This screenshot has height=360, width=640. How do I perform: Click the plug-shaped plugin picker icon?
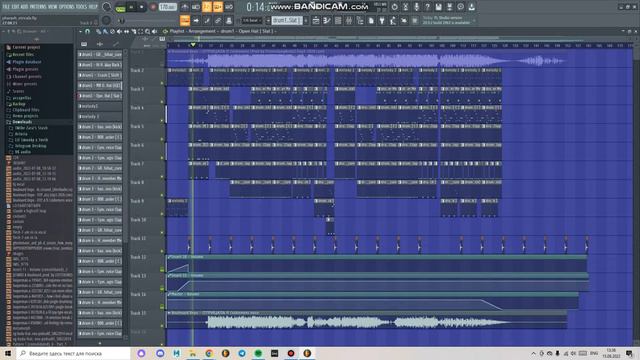point(382,20)
